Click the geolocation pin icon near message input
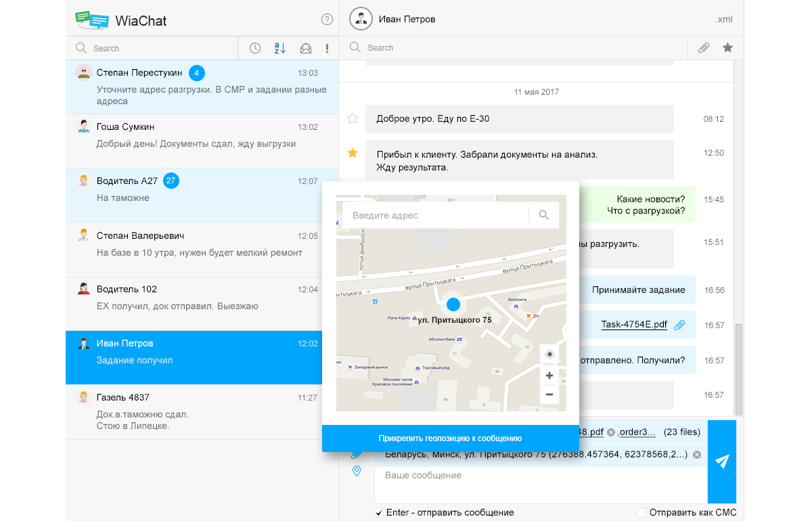 357,471
